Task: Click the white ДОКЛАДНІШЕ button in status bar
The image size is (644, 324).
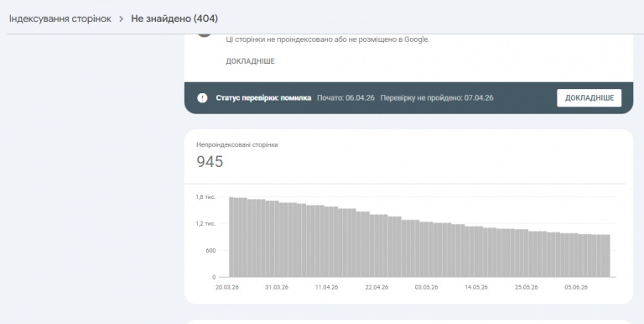Action: pyautogui.click(x=589, y=98)
